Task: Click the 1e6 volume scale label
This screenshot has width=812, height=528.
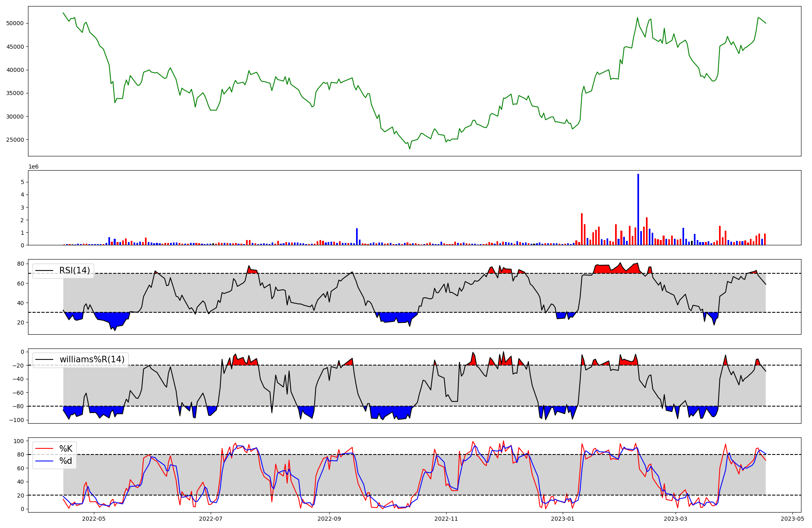Action: pyautogui.click(x=33, y=167)
